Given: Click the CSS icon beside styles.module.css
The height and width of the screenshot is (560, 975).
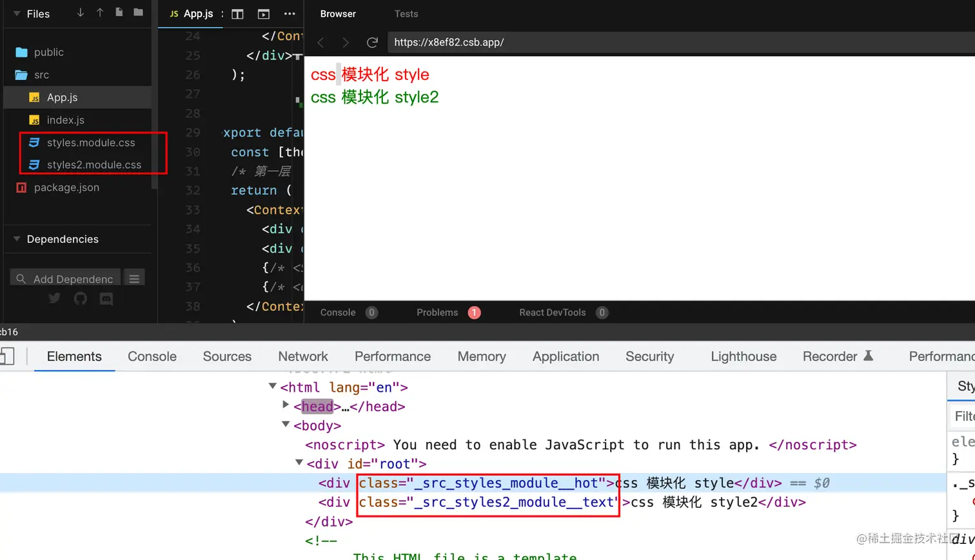Looking at the screenshot, I should (34, 142).
